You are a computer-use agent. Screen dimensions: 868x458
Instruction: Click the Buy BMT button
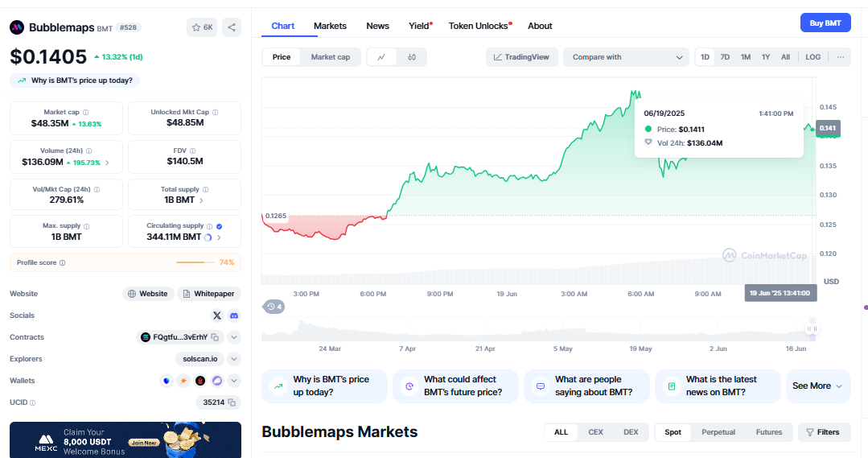click(x=825, y=23)
